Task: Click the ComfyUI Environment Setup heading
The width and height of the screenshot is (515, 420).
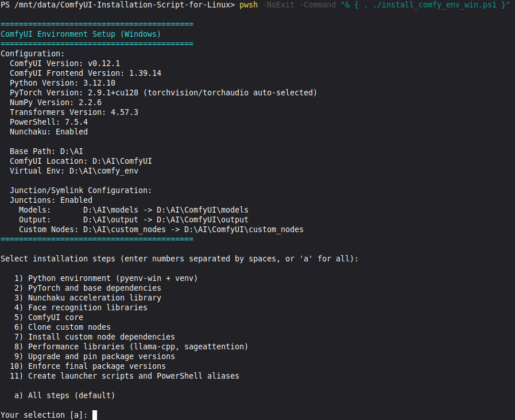Action: pyautogui.click(x=80, y=34)
